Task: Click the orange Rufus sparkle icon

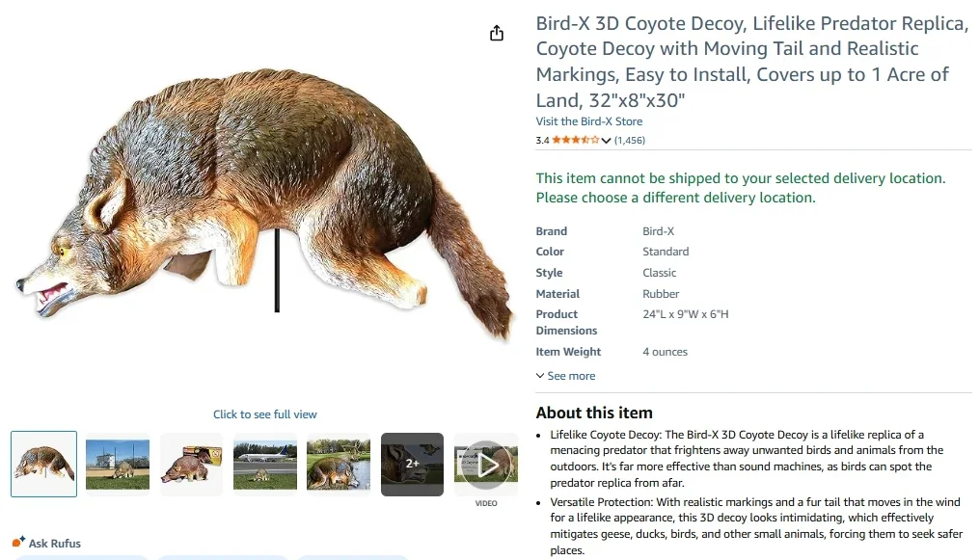Action: [18, 543]
